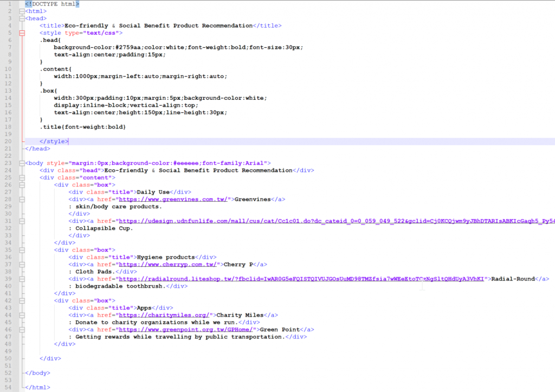Click line number 1 in the margin

click(x=10, y=4)
